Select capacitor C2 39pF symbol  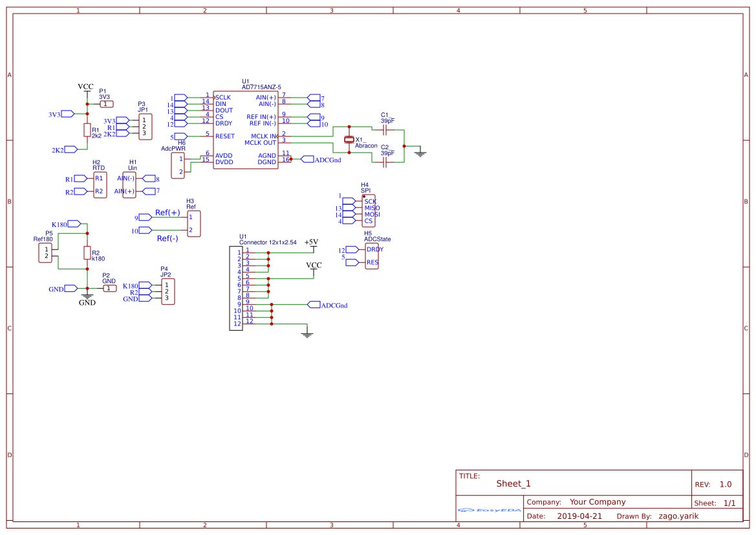(x=385, y=162)
